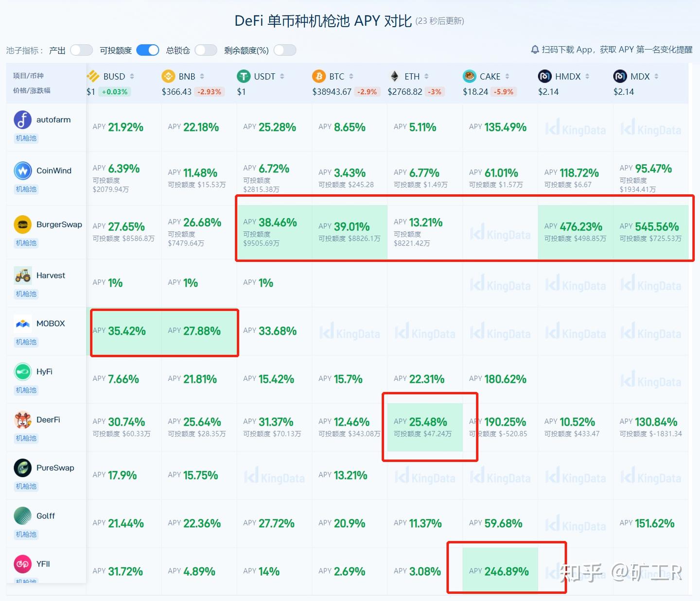Select MOBOX BUSD APY 35.42% cell
Image resolution: width=700 pixels, height=601 pixels.
pos(124,331)
